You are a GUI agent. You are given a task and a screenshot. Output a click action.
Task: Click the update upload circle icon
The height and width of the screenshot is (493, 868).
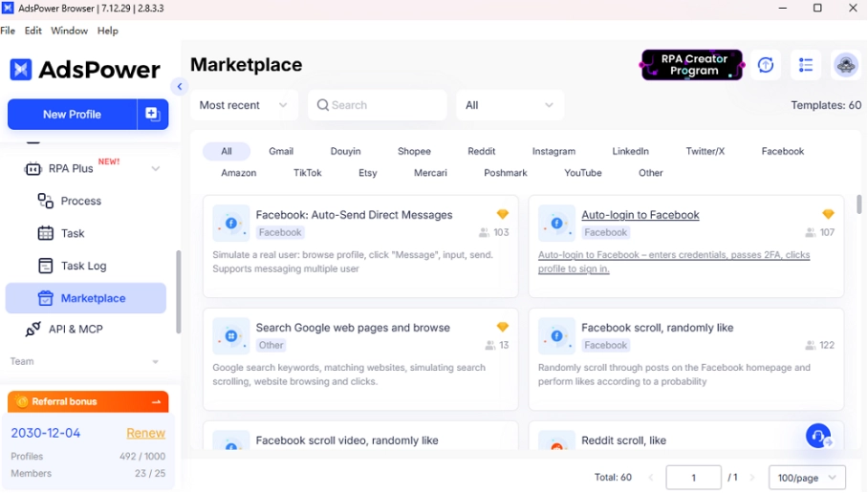tap(766, 65)
